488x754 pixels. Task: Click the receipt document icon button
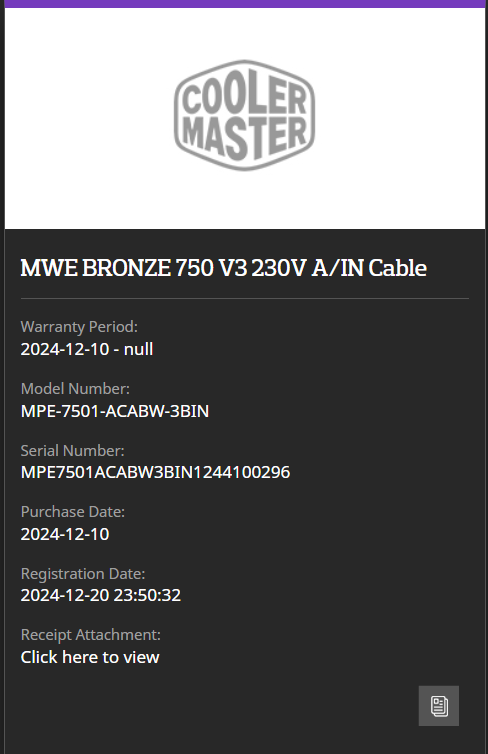(438, 705)
